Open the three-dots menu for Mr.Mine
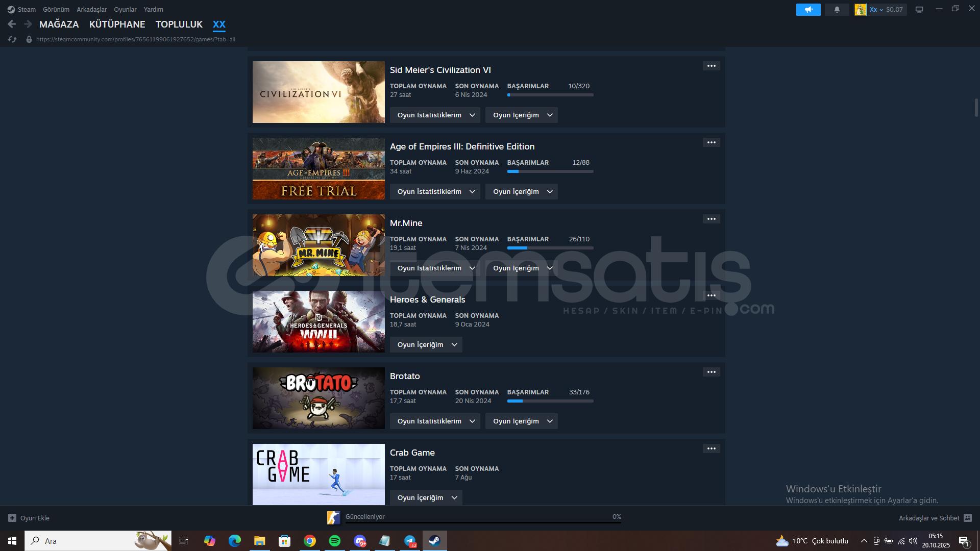Viewport: 980px width, 551px height. click(x=711, y=219)
